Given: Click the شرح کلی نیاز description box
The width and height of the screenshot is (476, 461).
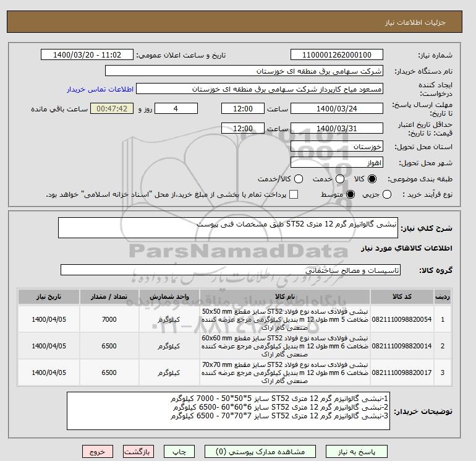Looking at the screenshot, I should point(229,228).
